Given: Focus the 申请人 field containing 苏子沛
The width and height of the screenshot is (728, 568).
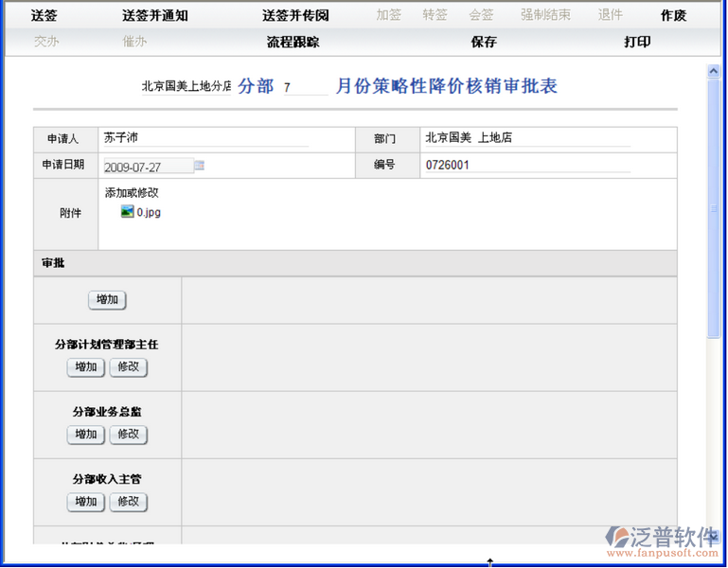Looking at the screenshot, I should (x=205, y=138).
